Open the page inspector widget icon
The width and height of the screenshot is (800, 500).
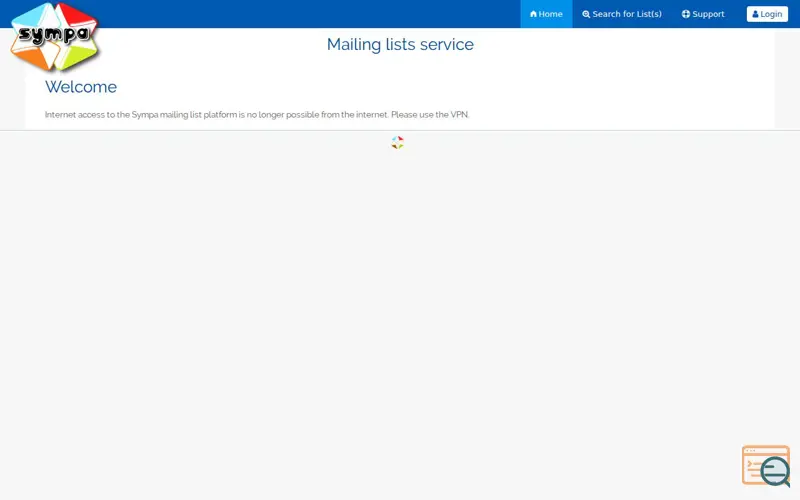[x=766, y=466]
